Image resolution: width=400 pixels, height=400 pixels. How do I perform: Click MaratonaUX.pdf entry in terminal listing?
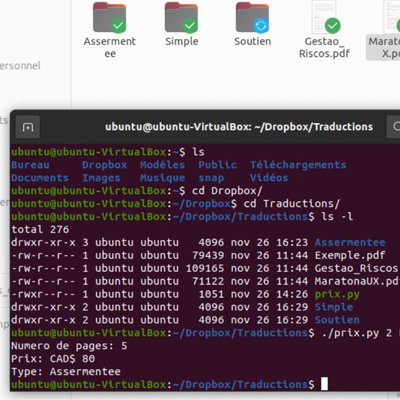357,282
